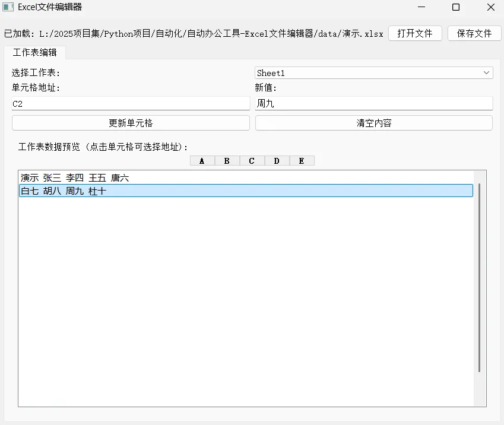Select column header C

point(252,160)
